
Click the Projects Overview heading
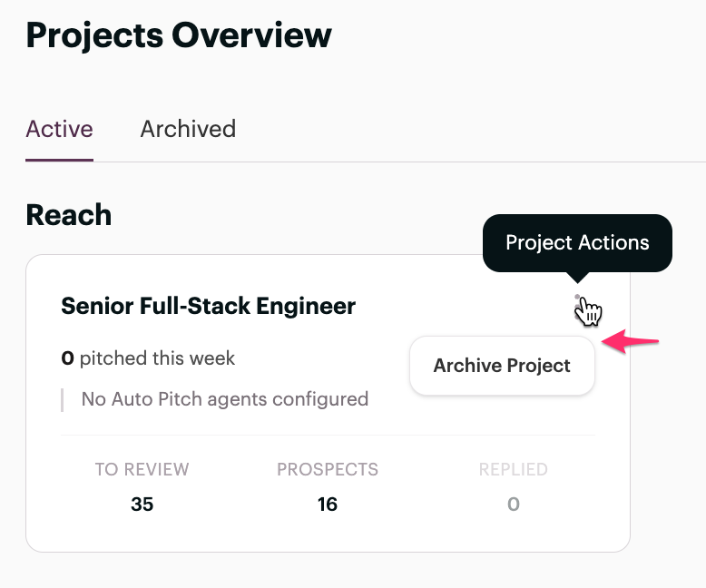click(179, 35)
